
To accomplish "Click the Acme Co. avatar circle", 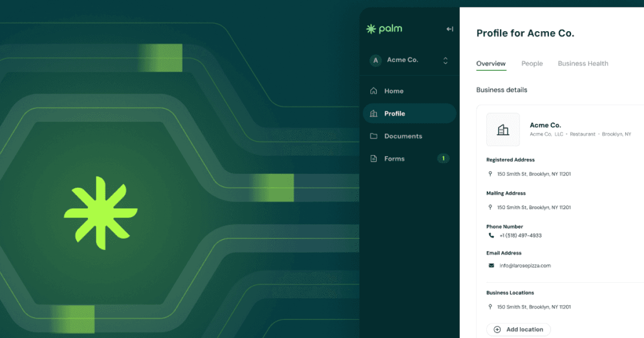I will [x=376, y=60].
